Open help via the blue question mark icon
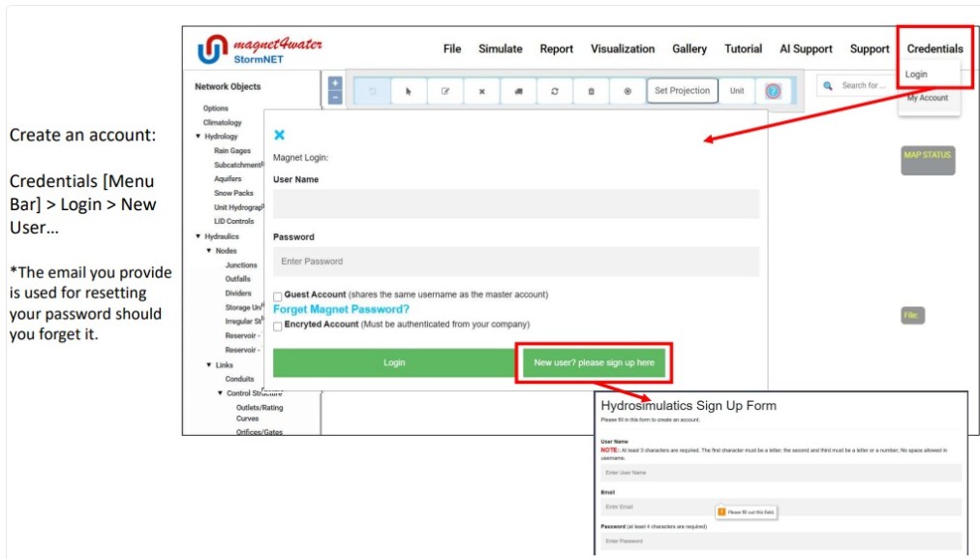This screenshot has width=980, height=559. coord(773,91)
